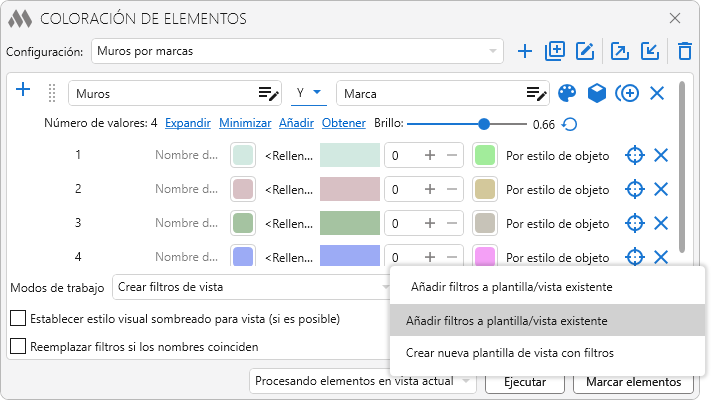Check 'Reemplazar filtros si los nombres coinciden'
Image resolution: width=713 pixels, height=400 pixels.
point(18,347)
